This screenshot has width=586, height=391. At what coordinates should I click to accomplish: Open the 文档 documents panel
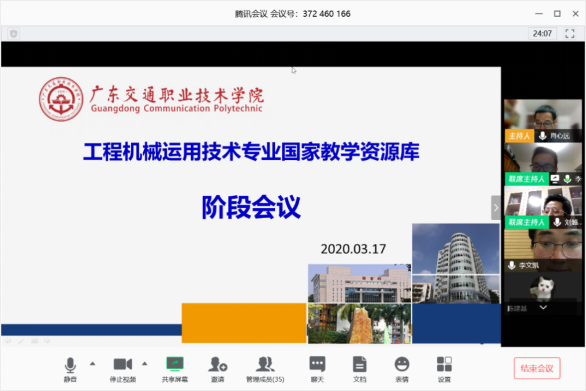coord(360,369)
